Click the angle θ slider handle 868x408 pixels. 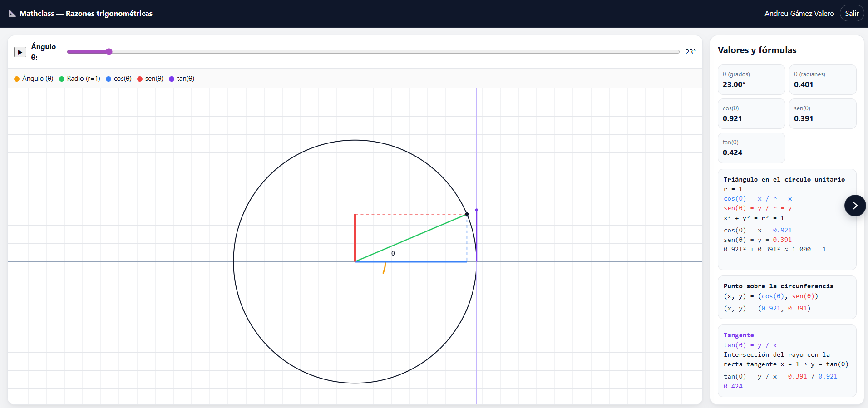tap(109, 52)
